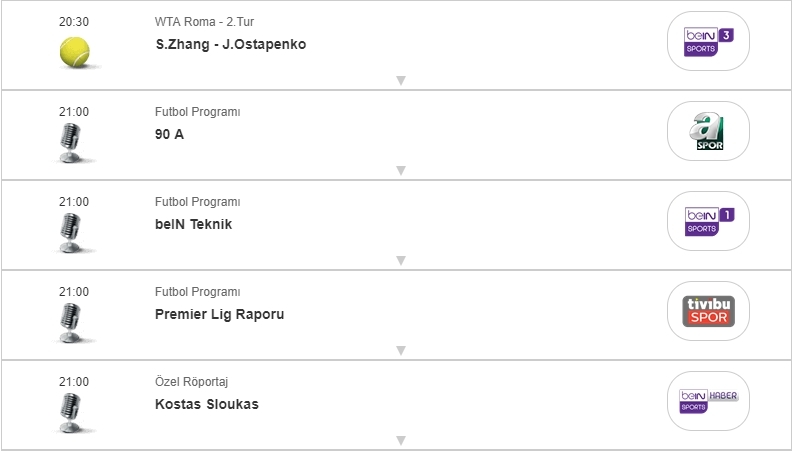Click the tennis ball icon
Viewport: 793px width, 451px height.
tap(73, 52)
